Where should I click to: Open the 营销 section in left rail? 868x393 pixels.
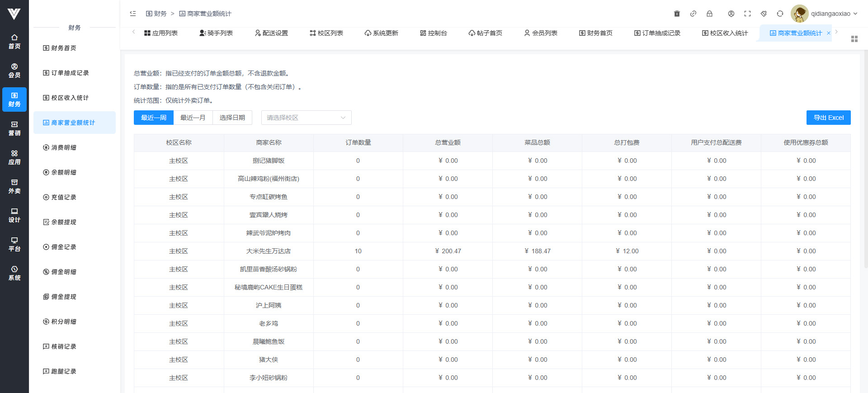14,128
